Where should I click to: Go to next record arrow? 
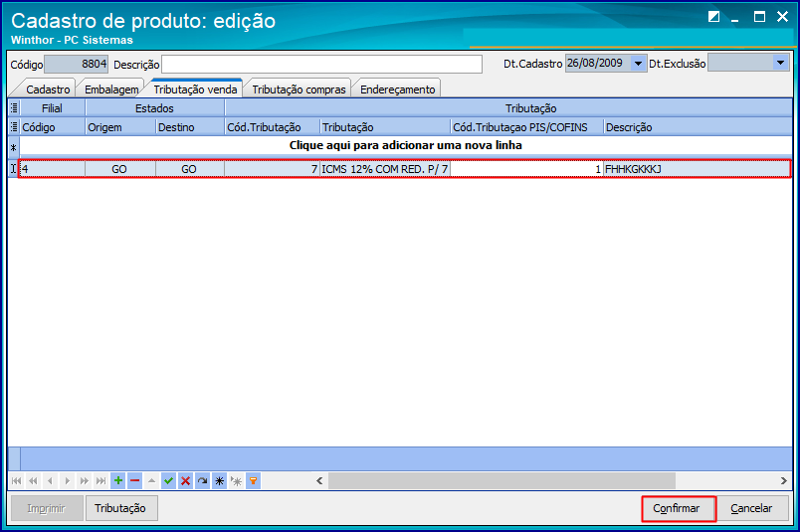(x=67, y=480)
